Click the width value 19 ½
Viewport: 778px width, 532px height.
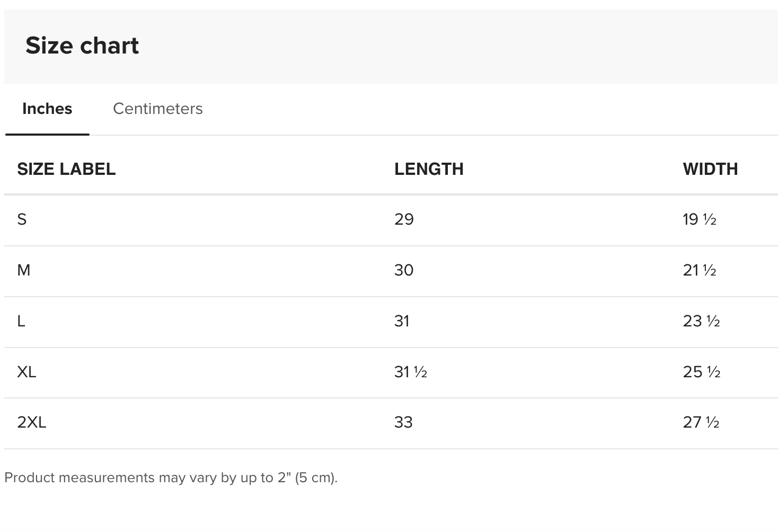click(x=700, y=219)
